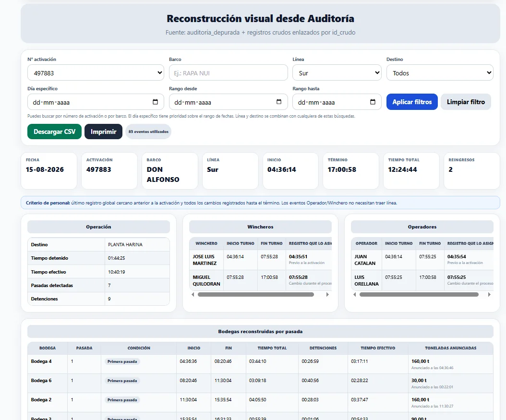This screenshot has height=420, width=506.
Task: Click Bodega 6 detenciones 00:40:56
Action: [x=310, y=381]
